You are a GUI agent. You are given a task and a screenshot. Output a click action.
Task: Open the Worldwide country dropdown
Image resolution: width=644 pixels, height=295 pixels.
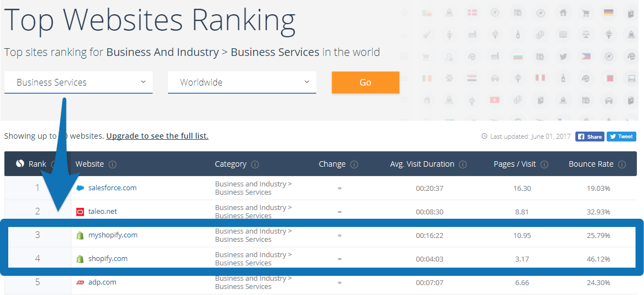[x=242, y=82]
